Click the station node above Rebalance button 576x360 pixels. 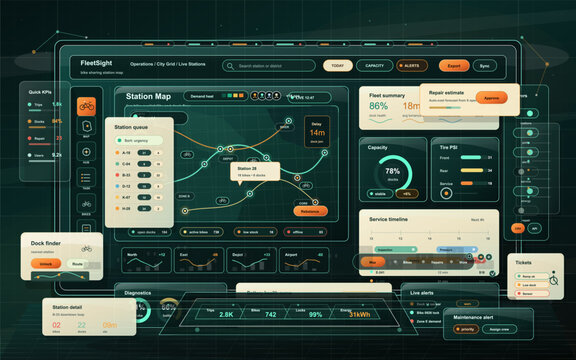coord(315,202)
